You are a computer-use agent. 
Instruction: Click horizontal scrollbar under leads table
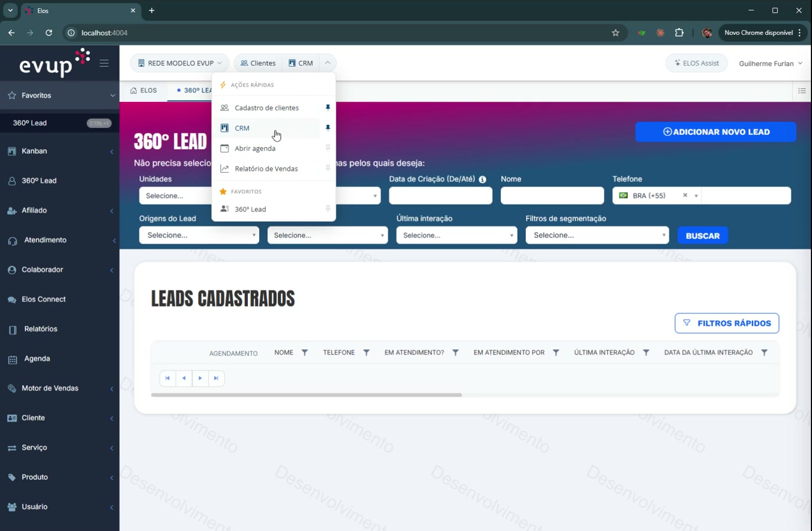tap(306, 395)
